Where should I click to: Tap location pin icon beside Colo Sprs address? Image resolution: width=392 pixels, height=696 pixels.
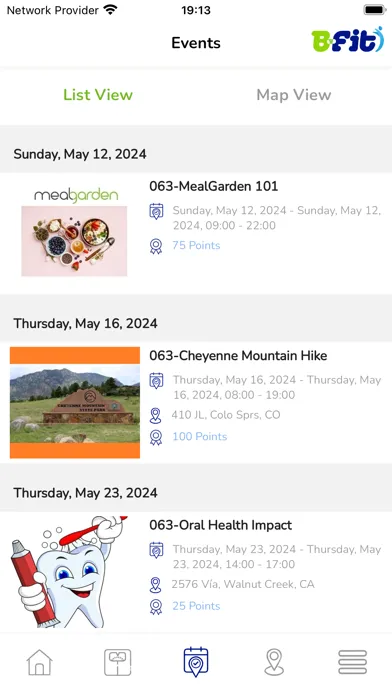pyautogui.click(x=155, y=415)
